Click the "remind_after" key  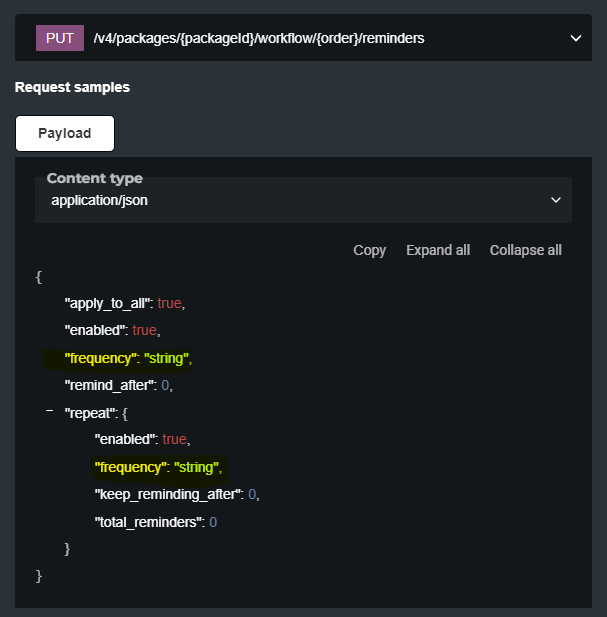109,385
